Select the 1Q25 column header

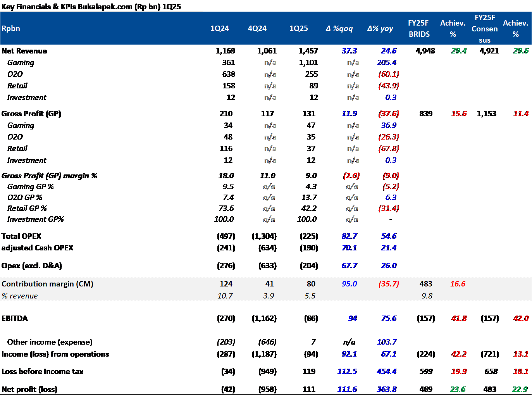click(x=298, y=28)
